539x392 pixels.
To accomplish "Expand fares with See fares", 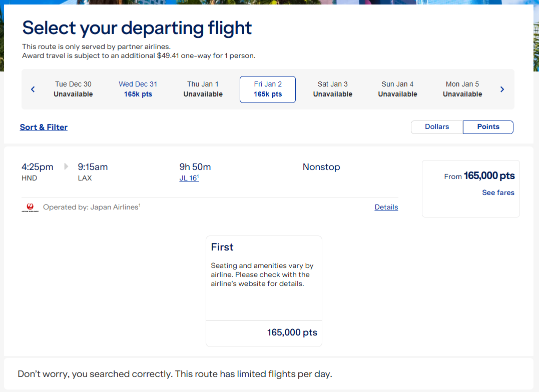I will 498,192.
